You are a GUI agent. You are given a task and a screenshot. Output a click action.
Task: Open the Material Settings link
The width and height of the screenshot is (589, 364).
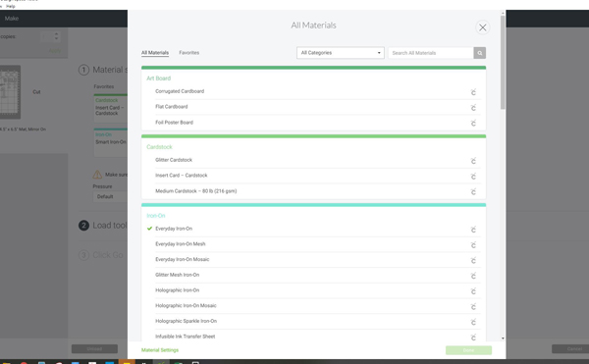160,350
